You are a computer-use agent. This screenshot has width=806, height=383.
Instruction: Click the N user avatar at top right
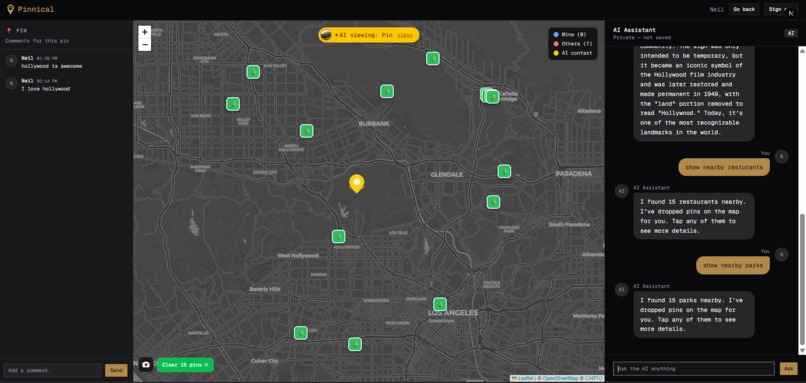[791, 13]
